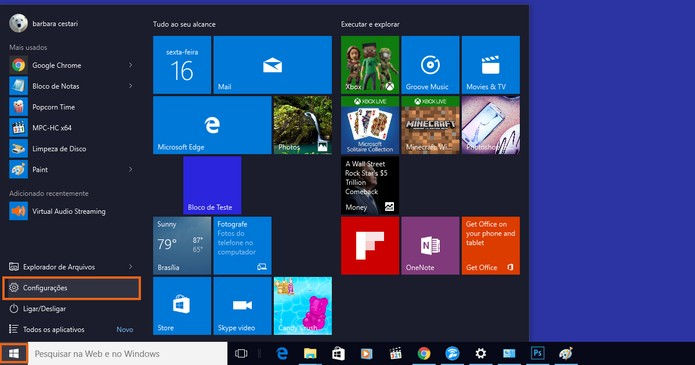The height and width of the screenshot is (365, 695).
Task: Open the Candy Crush tile
Action: point(303,306)
